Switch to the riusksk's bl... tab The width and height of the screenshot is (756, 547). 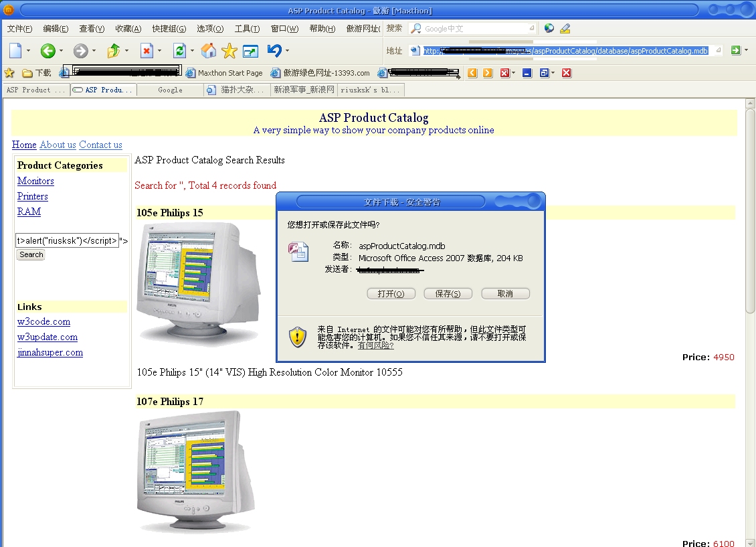point(370,90)
